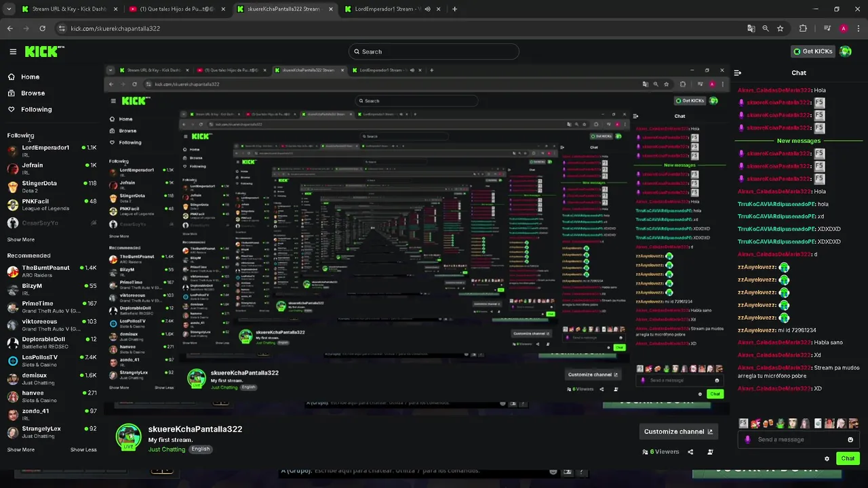Reload the page in Chrome
868x488 pixels.
[42, 28]
